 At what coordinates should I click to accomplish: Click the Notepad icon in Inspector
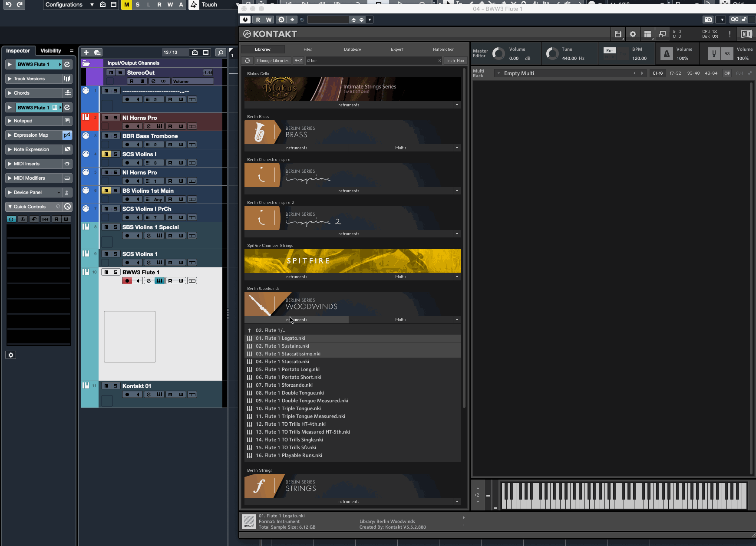67,121
